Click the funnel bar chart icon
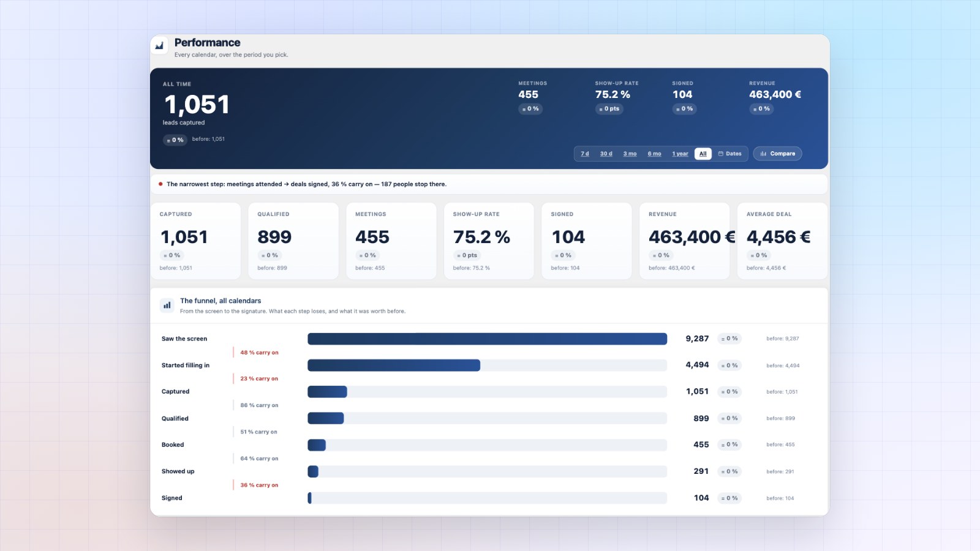 coord(167,305)
